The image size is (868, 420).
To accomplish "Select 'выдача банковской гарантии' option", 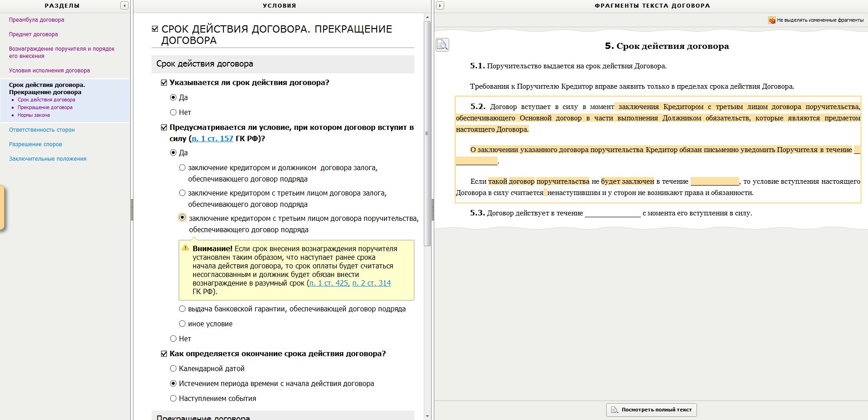I will point(182,309).
